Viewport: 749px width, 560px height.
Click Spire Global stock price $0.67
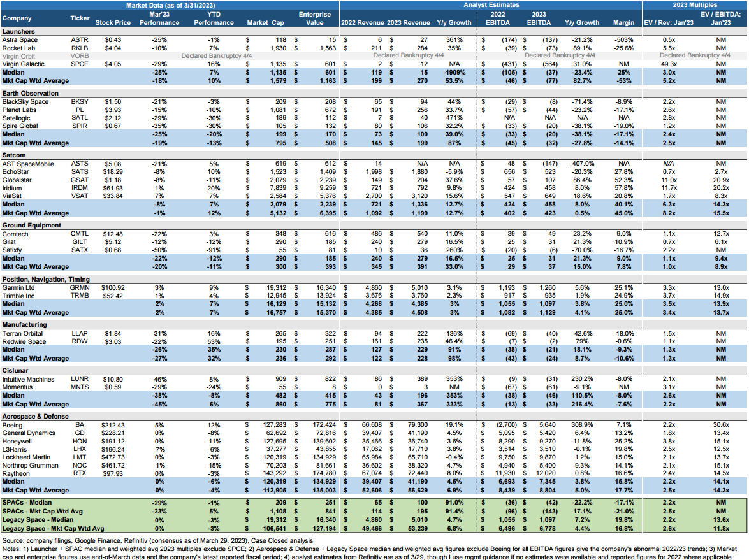pos(113,126)
